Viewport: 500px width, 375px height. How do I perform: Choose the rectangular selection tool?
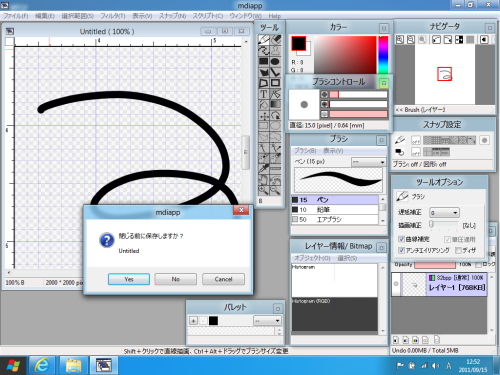[264, 126]
